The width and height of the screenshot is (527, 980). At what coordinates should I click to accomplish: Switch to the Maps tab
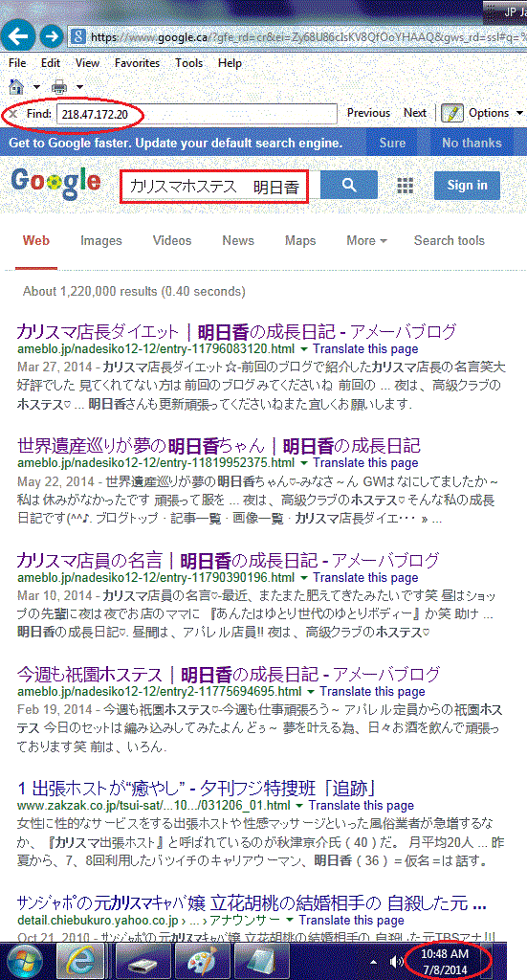300,240
